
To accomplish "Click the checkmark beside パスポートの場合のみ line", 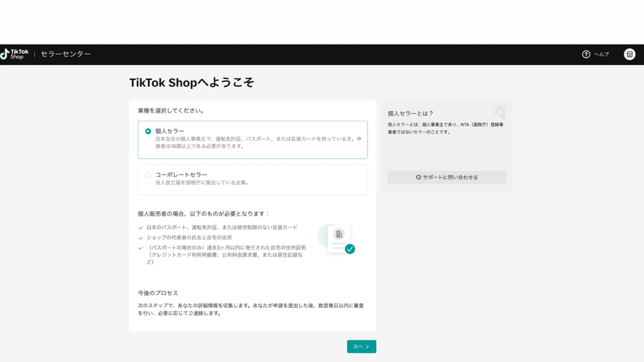I will coord(141,248).
